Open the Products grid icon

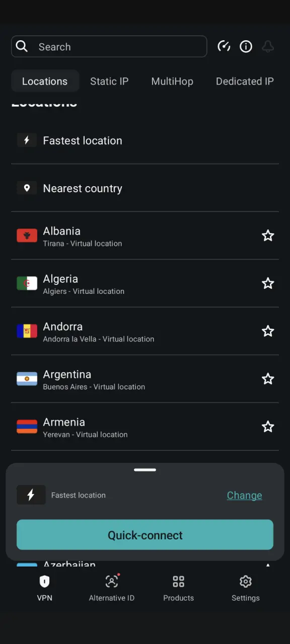[179, 582]
